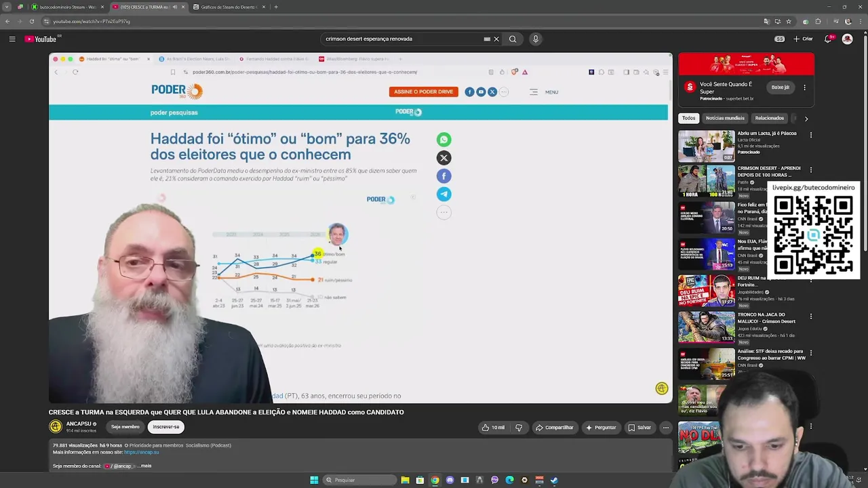Viewport: 868px width, 488px height.
Task: Click the Criar create button
Action: [803, 39]
